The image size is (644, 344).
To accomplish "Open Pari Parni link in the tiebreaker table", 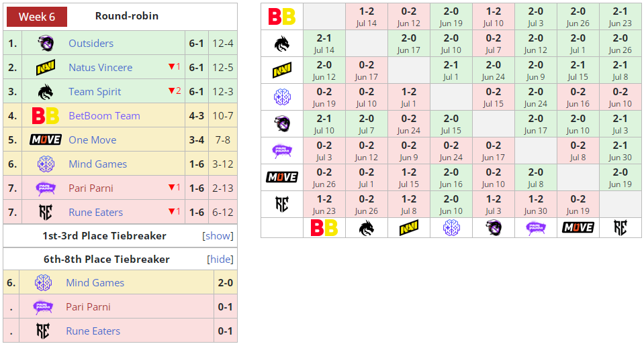I will (x=89, y=307).
